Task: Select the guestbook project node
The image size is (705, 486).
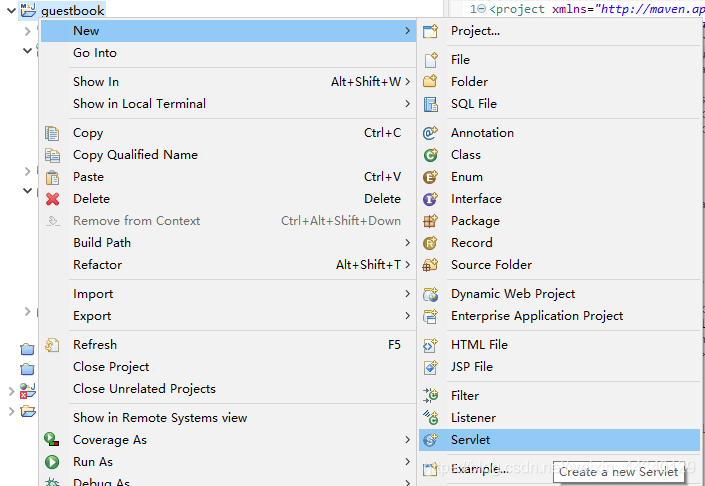Action: click(73, 10)
